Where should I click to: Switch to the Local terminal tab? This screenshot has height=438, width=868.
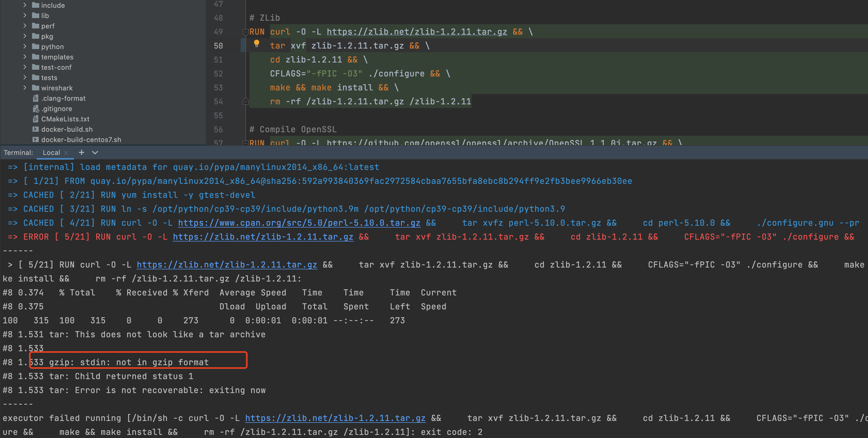[51, 152]
